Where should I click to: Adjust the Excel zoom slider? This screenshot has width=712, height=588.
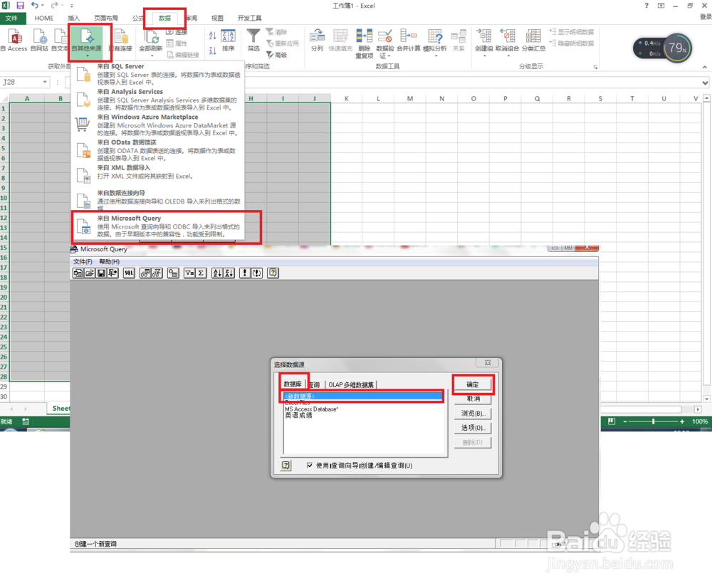click(x=653, y=421)
